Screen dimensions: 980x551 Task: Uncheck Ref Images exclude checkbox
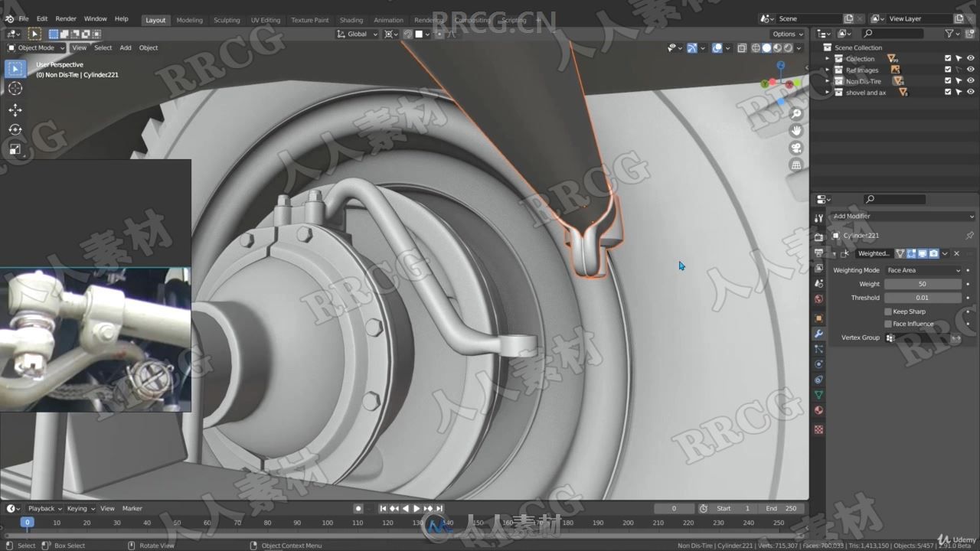point(948,70)
